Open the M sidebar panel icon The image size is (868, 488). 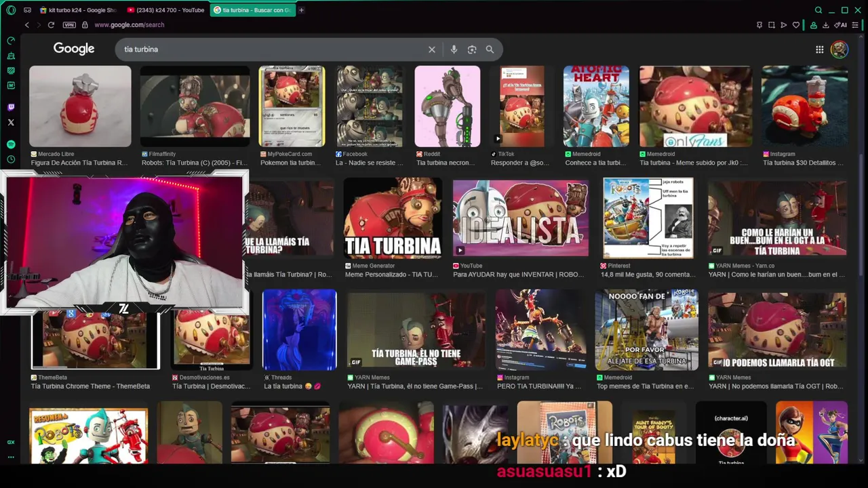point(11,85)
